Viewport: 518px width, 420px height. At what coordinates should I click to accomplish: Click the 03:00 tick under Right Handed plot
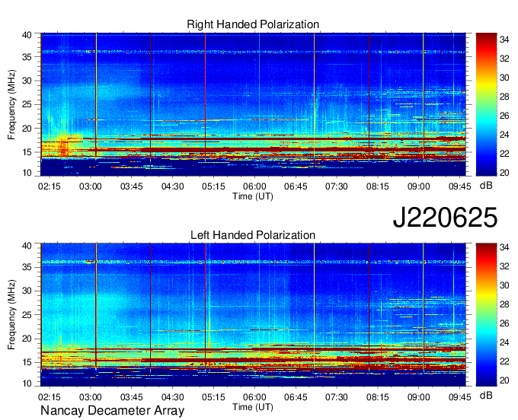(91, 186)
